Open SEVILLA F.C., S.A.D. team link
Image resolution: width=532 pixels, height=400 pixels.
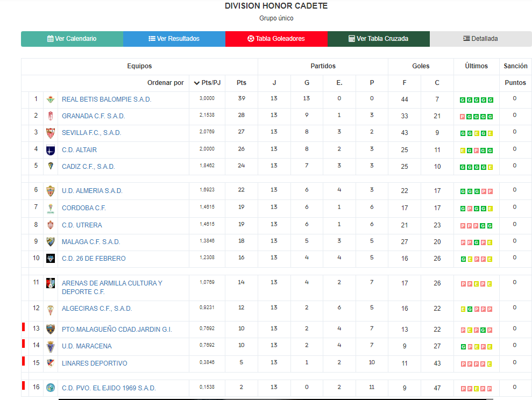tap(91, 133)
